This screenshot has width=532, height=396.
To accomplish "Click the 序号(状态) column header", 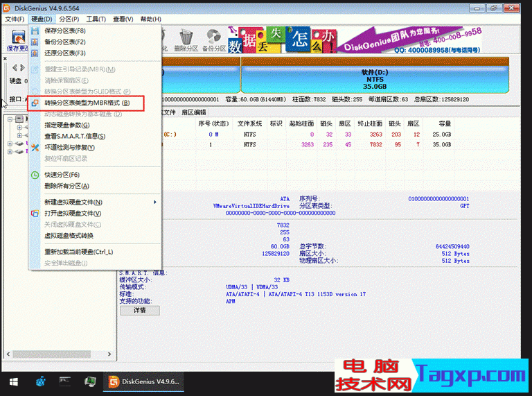I will pyautogui.click(x=213, y=123).
